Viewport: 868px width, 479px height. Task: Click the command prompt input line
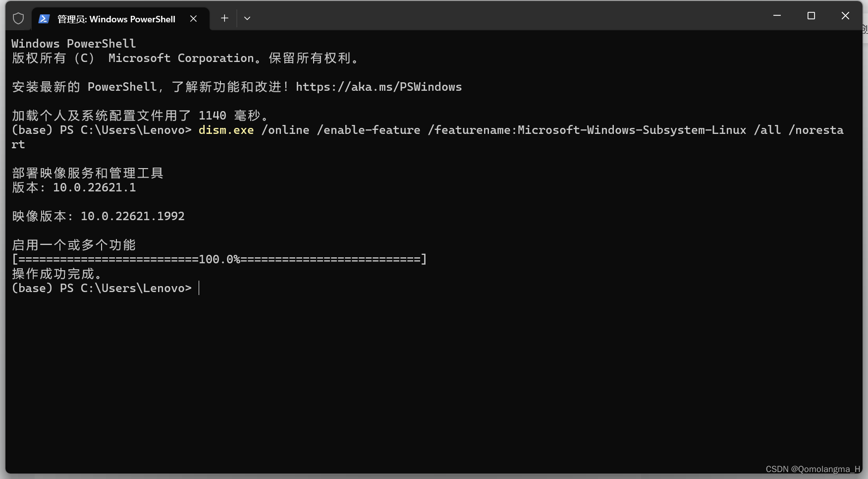200,288
